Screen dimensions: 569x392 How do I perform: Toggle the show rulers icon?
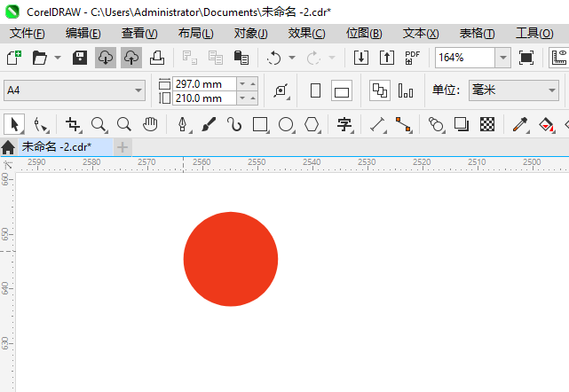pyautogui.click(x=559, y=58)
